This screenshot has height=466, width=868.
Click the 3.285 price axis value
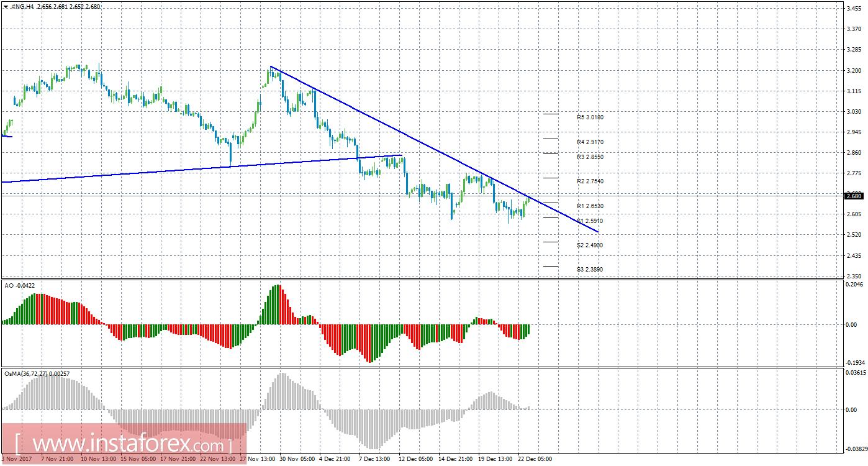pos(854,50)
